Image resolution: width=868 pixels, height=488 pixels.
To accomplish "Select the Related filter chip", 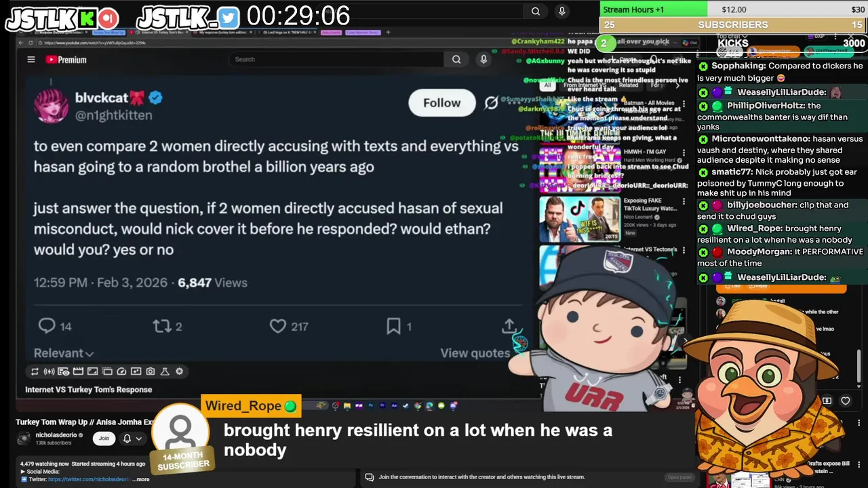I will point(629,85).
